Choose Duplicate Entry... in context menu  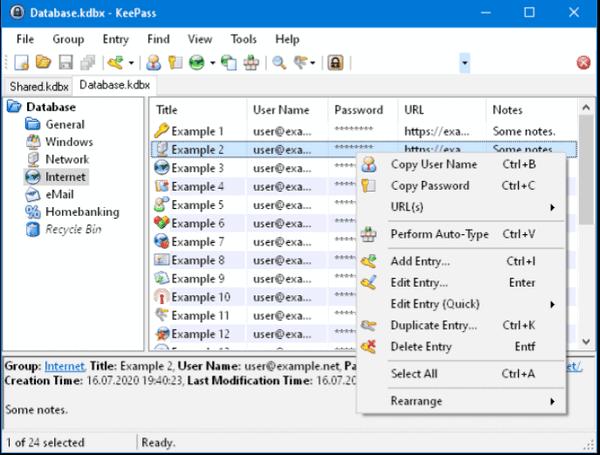461,325
